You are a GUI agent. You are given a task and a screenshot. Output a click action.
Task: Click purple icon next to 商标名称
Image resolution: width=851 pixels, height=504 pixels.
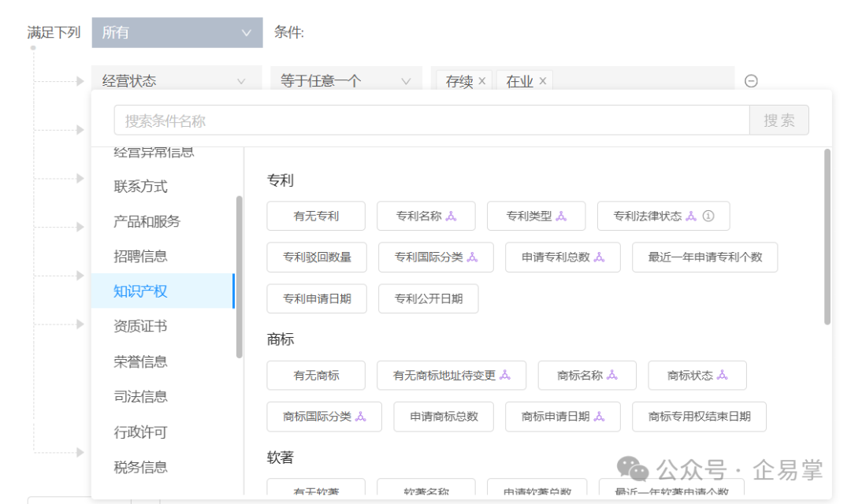tap(612, 375)
